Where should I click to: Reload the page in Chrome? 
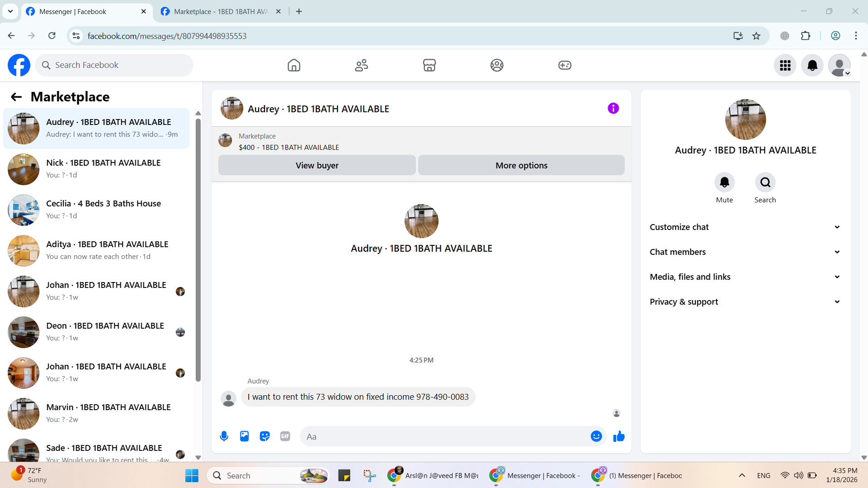point(52,36)
